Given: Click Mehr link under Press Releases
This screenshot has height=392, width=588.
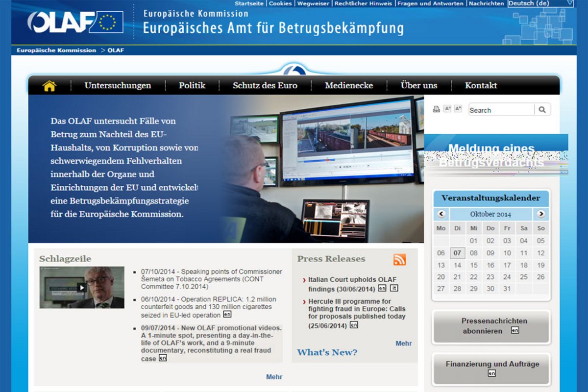Looking at the screenshot, I should 403,343.
